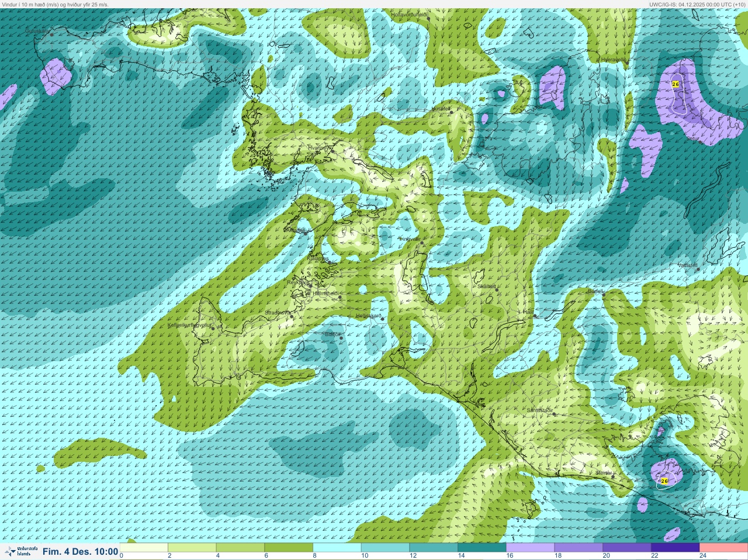Click the legend value 16

pos(510,555)
